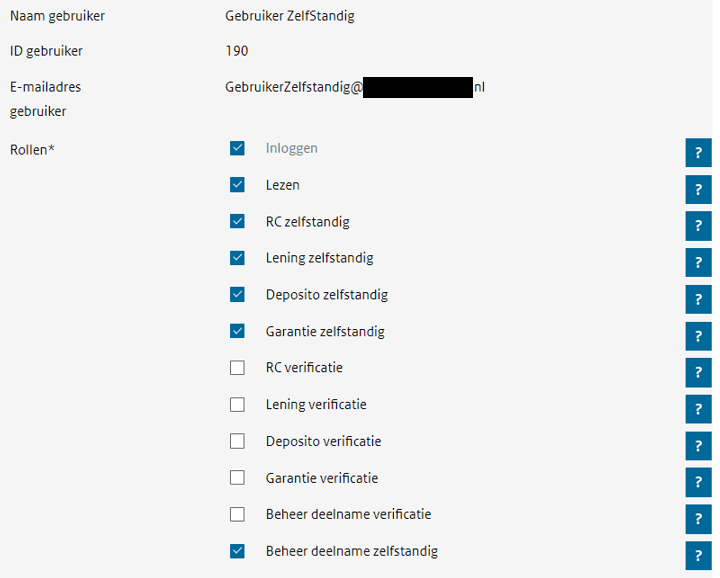Viewport: 720px width, 578px height.
Task: Show help for Beheer deelname zelfstandig
Action: [698, 556]
